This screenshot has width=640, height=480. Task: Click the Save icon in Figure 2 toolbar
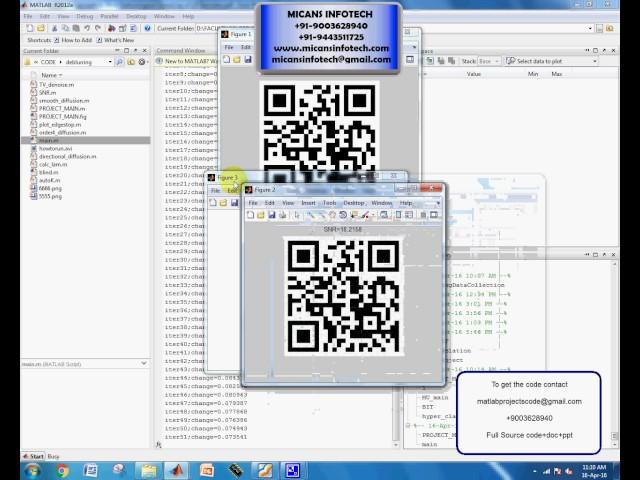click(271, 215)
